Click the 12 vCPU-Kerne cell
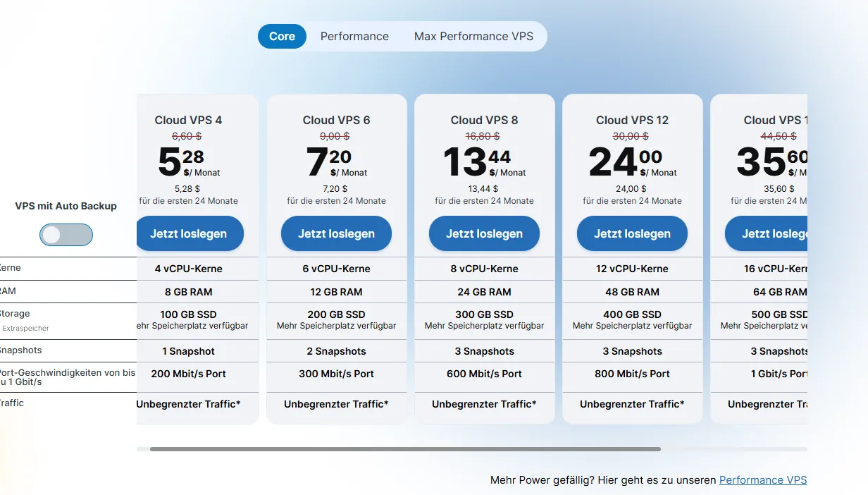 [632, 269]
